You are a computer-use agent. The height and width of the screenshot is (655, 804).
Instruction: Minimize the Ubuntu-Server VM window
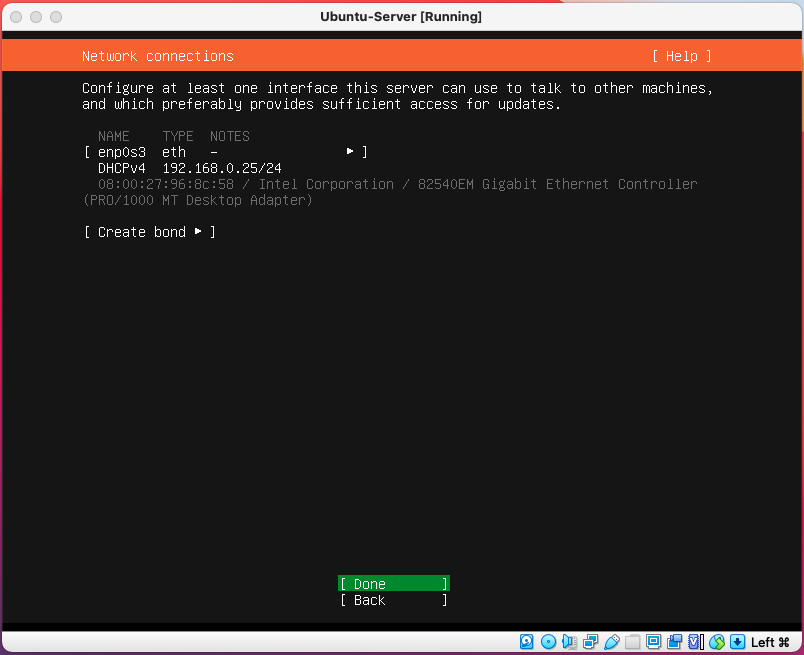pos(36,17)
